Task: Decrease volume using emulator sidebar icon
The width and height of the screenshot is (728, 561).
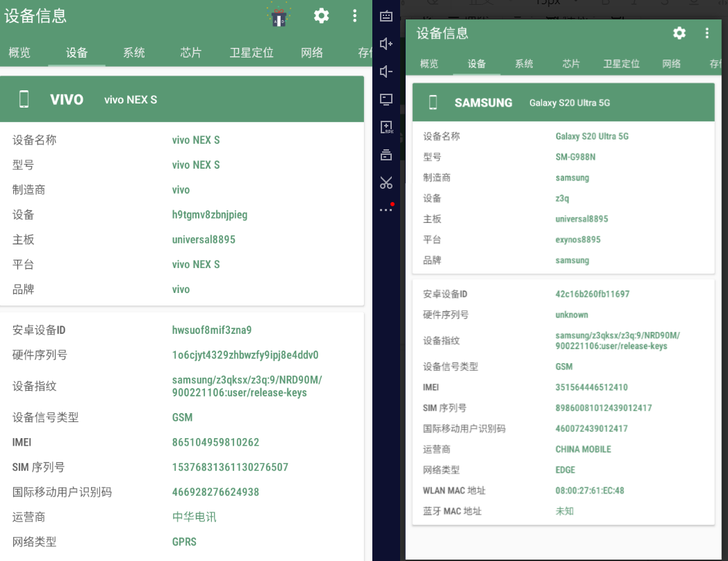Action: 386,72
